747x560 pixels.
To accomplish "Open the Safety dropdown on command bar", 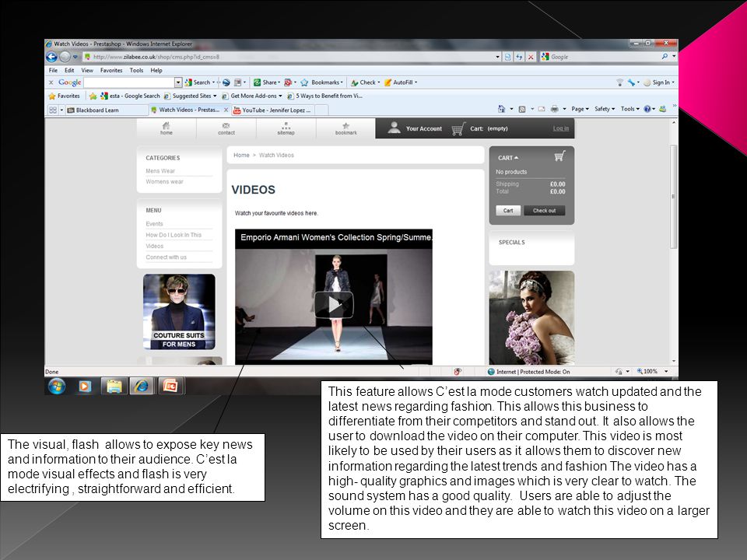I will (x=604, y=109).
